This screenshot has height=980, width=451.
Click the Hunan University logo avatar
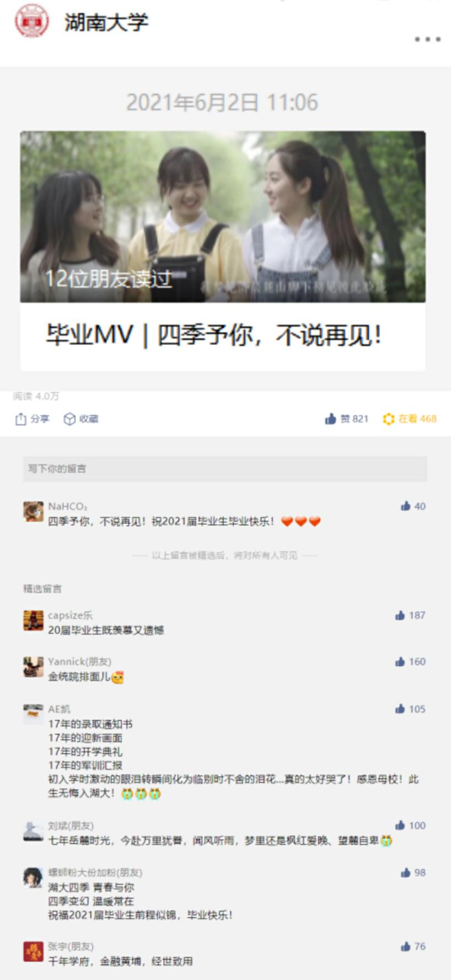(31, 21)
